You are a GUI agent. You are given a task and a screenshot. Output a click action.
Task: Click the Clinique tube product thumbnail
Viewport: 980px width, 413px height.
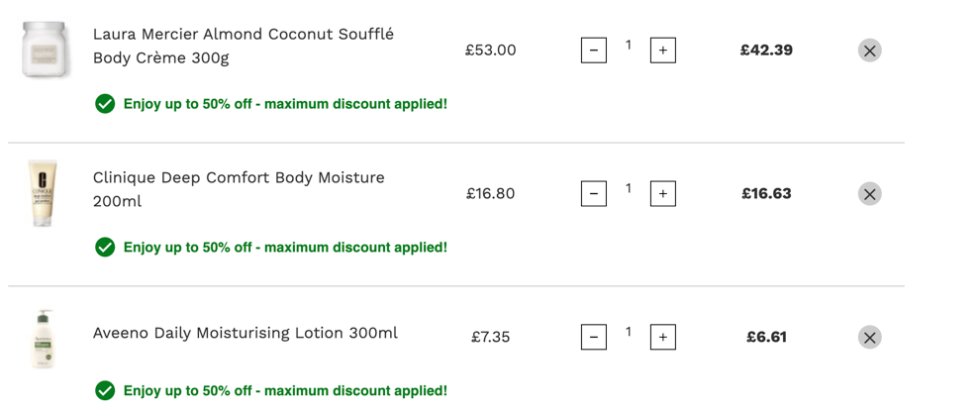pyautogui.click(x=44, y=193)
